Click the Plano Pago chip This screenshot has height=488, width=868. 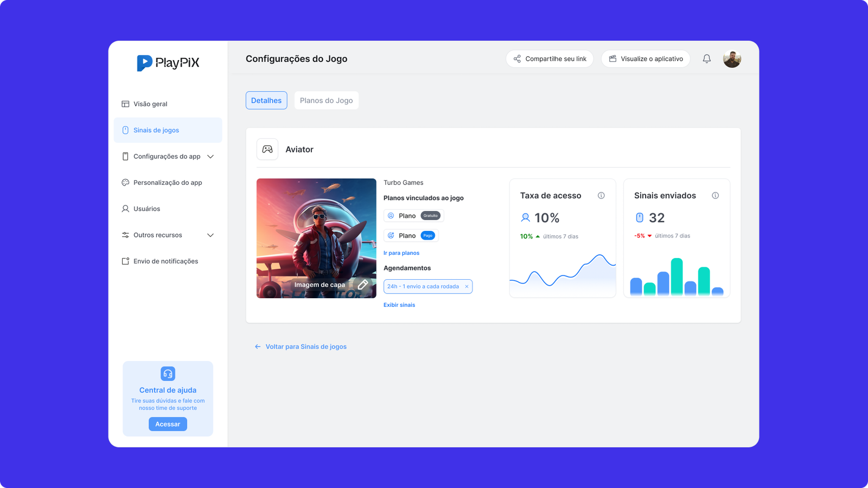click(x=411, y=235)
